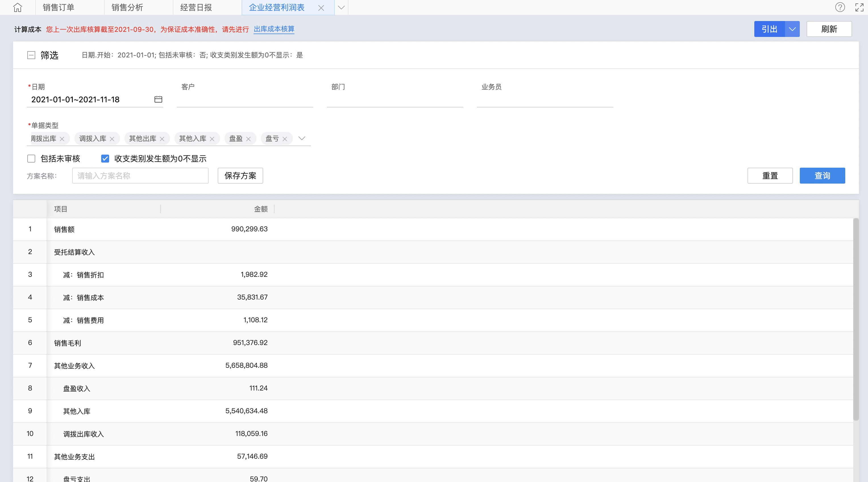Viewport: 868px width, 482px height.
Task: Click the fullscreen expand icon
Action: [859, 7]
